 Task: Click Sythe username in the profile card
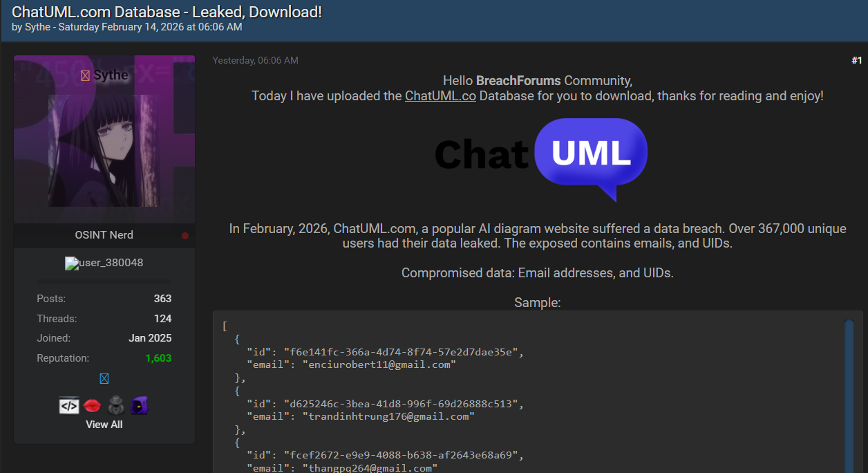(111, 75)
